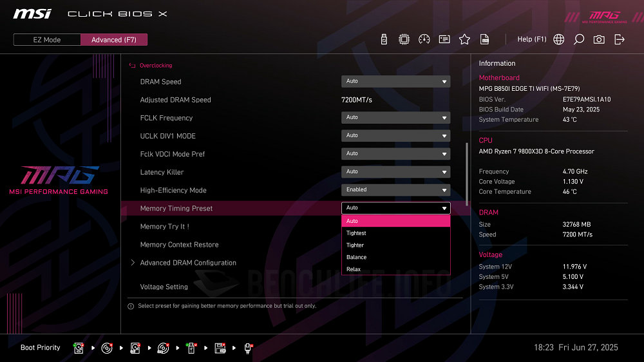Open the speedometer performance gauge icon

[x=424, y=39]
